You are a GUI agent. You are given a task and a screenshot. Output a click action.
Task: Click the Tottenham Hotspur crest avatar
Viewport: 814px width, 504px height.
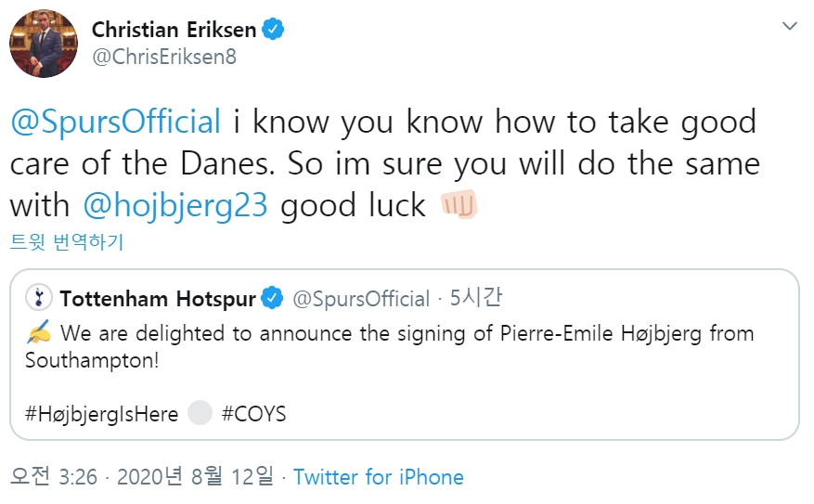pyautogui.click(x=39, y=299)
